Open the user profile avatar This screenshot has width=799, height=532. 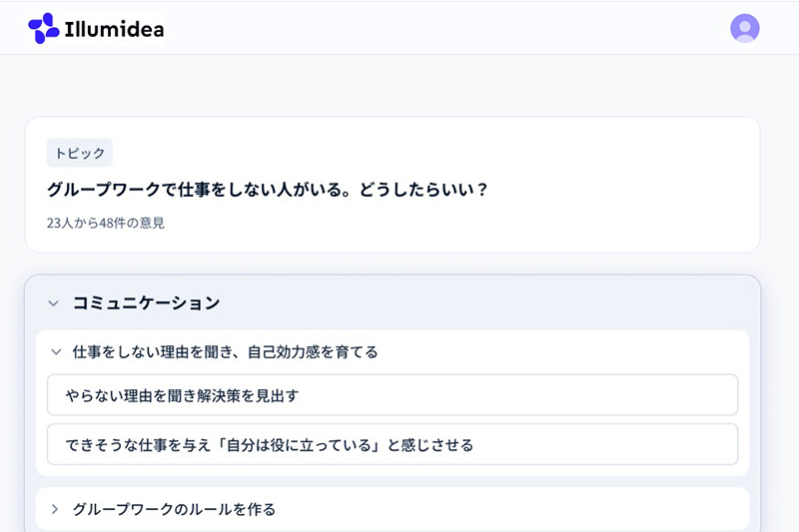[745, 28]
